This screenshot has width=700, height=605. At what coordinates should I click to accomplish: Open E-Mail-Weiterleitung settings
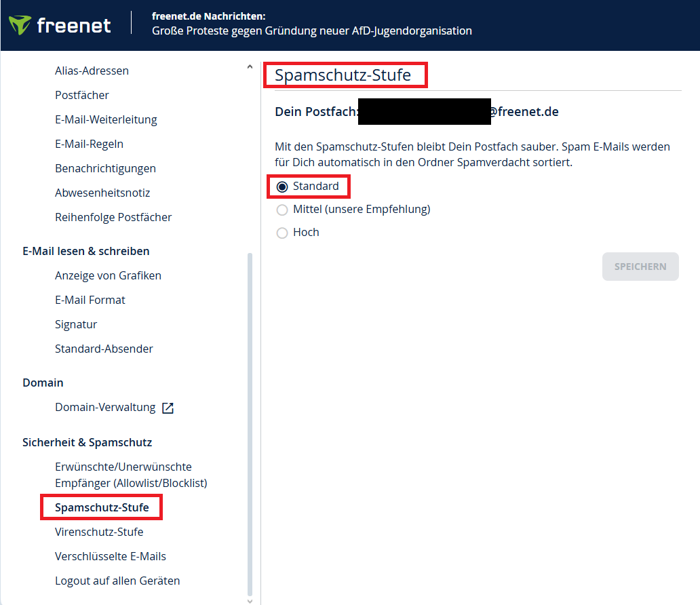click(106, 119)
